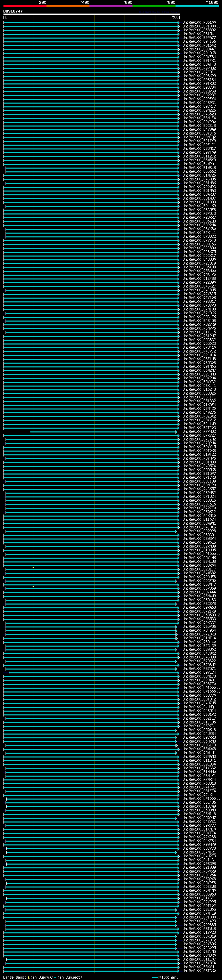Click the alignment bar for UniRef100_A7PHQ2
Viewport: 222px width, 980px height.
pos(104,432)
